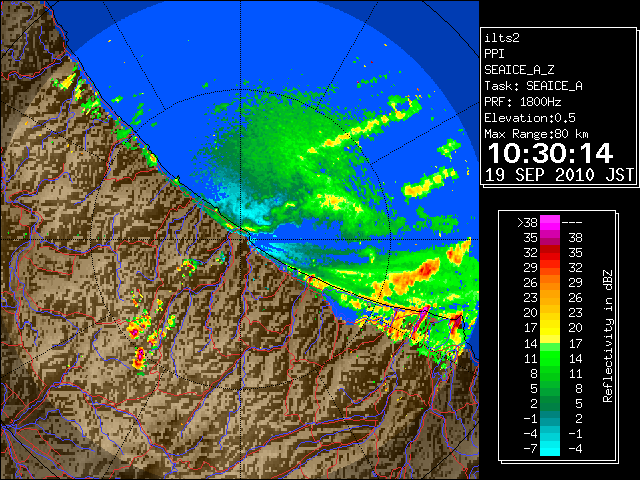Select the 'SEAICE_A_Z' product text
This screenshot has height=480, width=640.
point(519,70)
